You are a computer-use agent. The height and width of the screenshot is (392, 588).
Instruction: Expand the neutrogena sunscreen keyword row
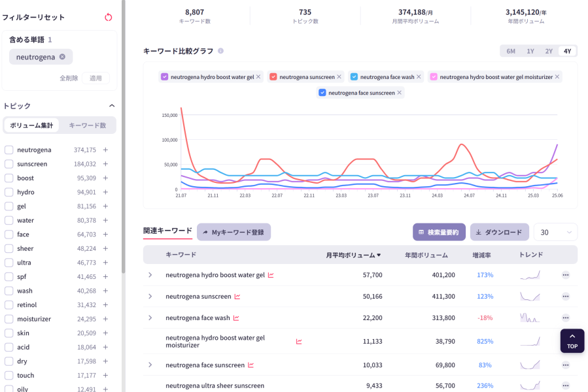(150, 297)
